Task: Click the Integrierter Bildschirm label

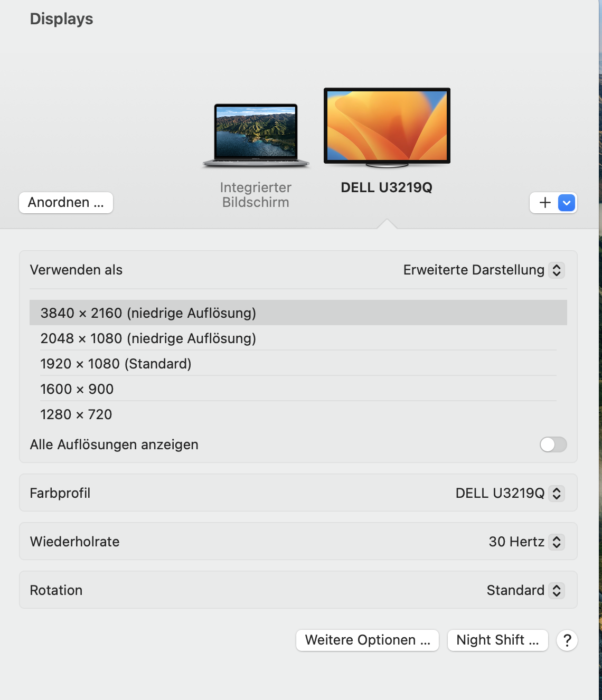Action: coord(256,195)
